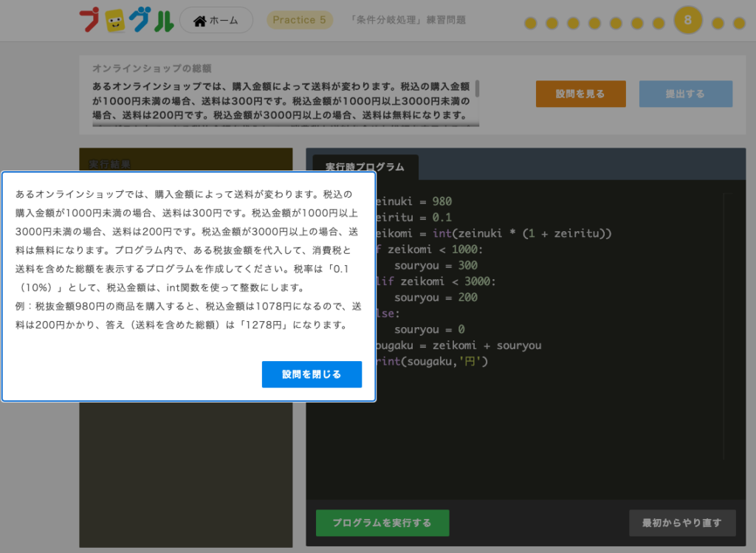Run the program with プログラムを実行する

382,523
